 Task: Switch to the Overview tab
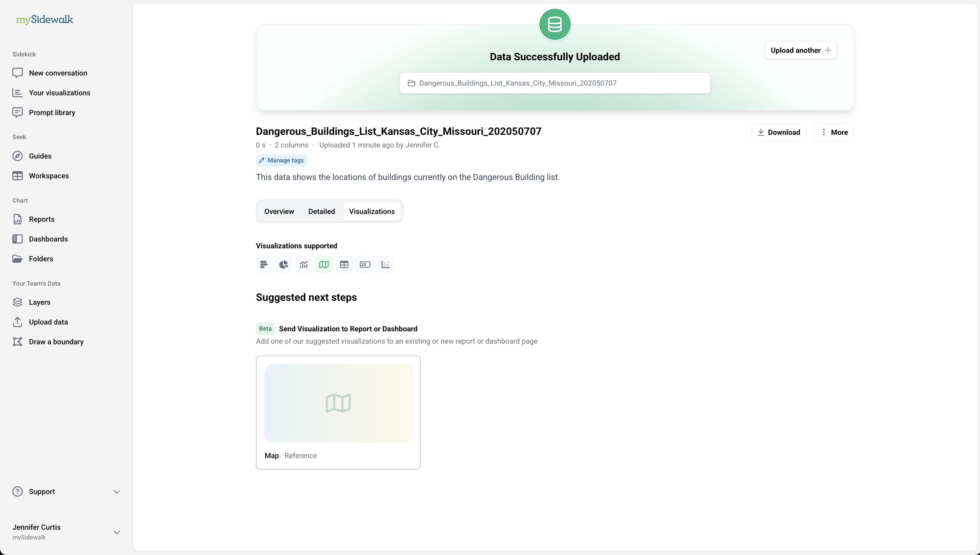pos(279,212)
